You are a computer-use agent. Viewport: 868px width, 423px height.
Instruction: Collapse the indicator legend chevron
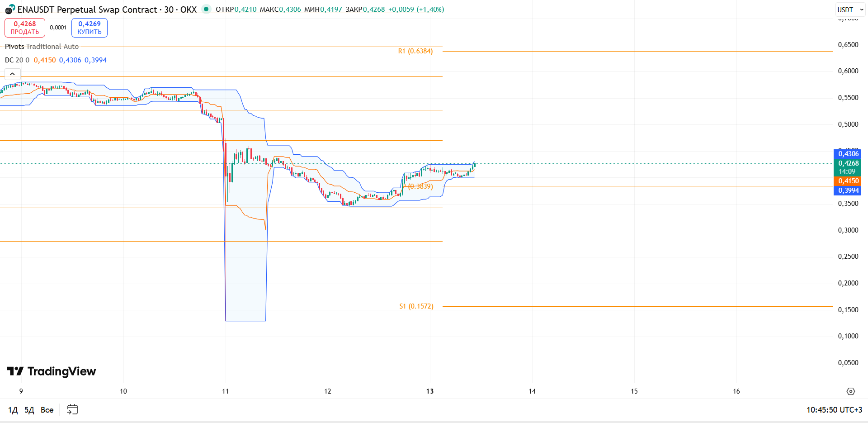click(x=12, y=74)
